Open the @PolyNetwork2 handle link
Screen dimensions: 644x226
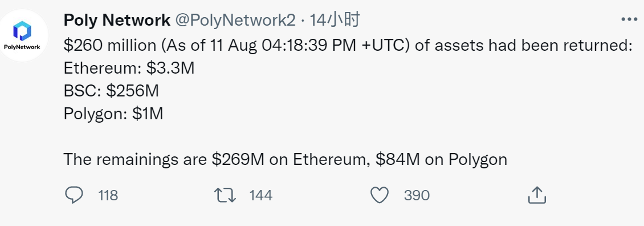point(235,20)
